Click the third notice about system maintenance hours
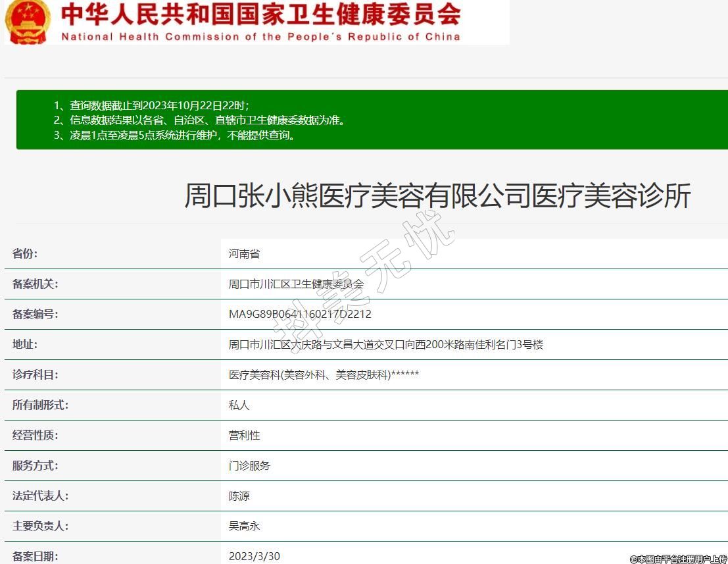 point(174,136)
